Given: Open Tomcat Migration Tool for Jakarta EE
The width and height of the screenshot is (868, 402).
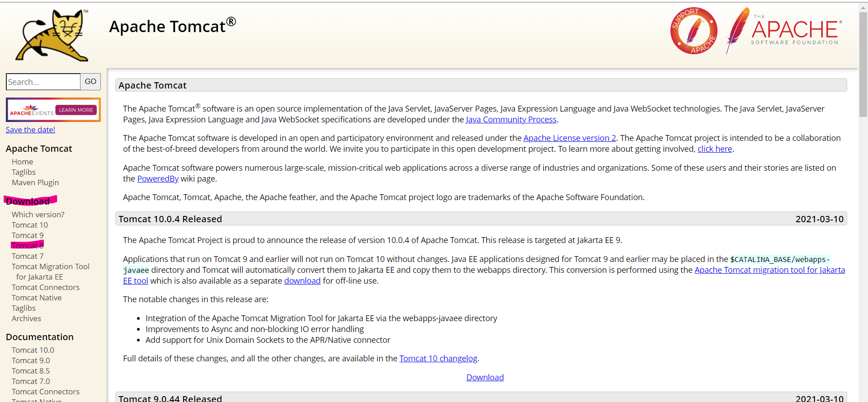Looking at the screenshot, I should 51,271.
